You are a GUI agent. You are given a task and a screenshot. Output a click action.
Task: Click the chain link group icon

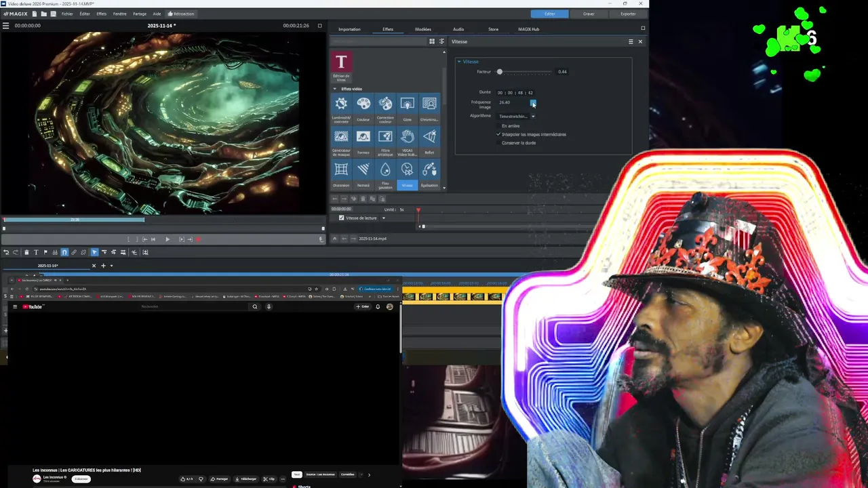74,252
